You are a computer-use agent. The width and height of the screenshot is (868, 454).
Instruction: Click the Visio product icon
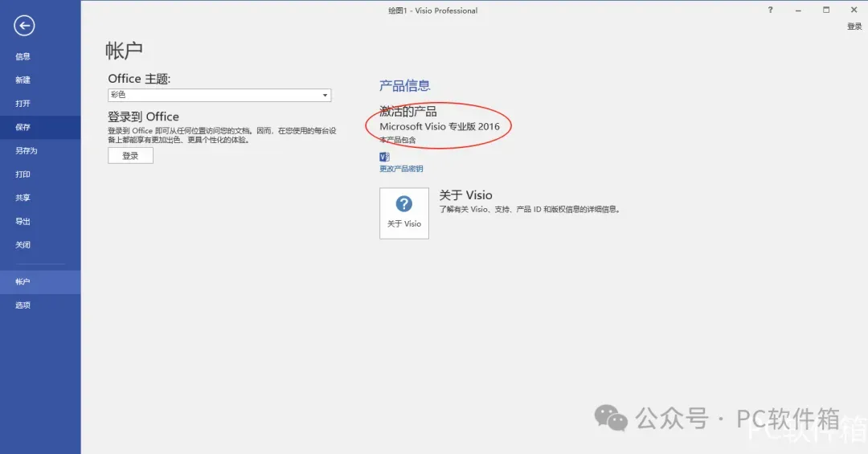tap(385, 157)
